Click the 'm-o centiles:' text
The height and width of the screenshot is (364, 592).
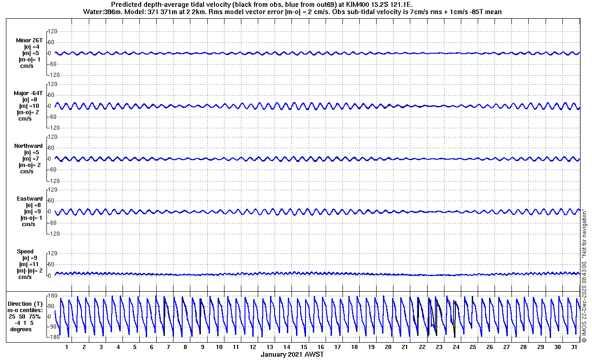pyautogui.click(x=26, y=310)
